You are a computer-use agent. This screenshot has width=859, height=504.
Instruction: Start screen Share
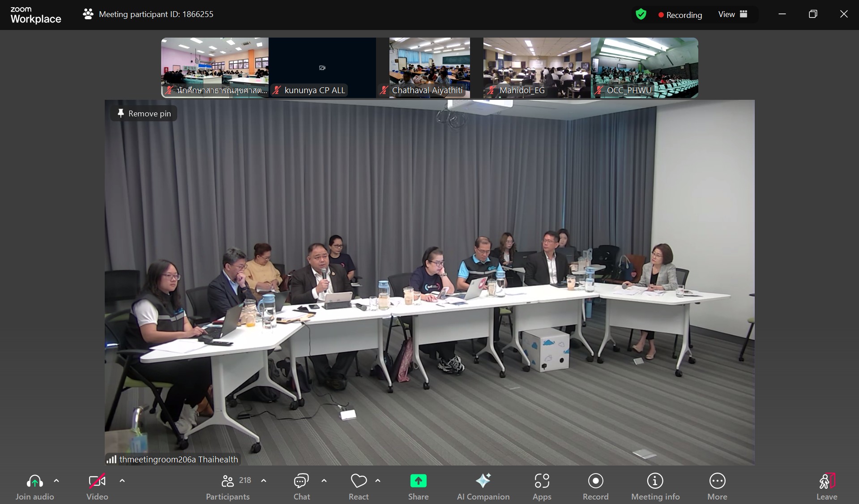pos(418,487)
